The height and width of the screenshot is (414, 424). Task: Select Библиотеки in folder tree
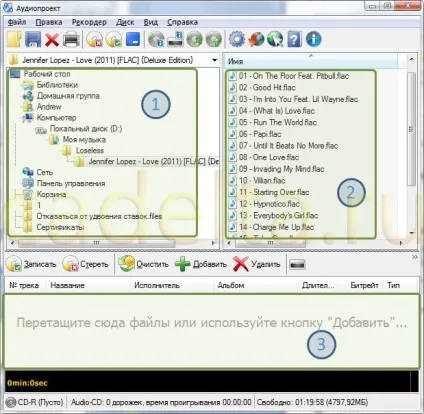57,85
